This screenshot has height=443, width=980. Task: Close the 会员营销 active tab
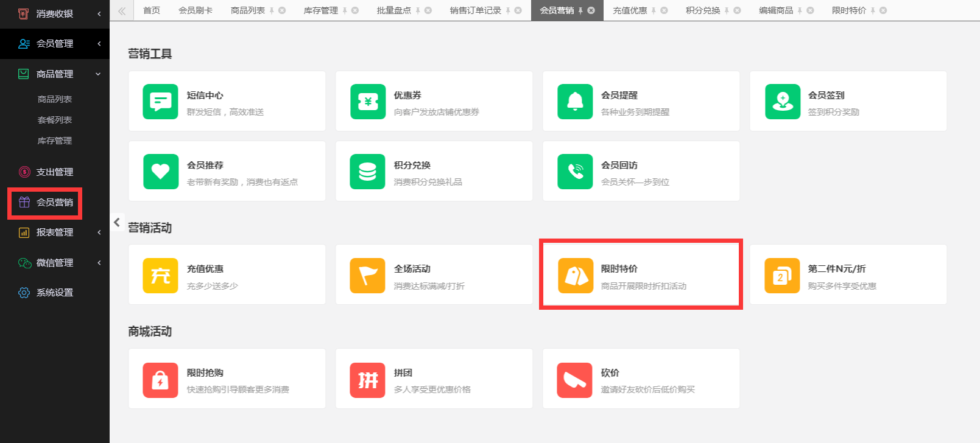tap(591, 10)
